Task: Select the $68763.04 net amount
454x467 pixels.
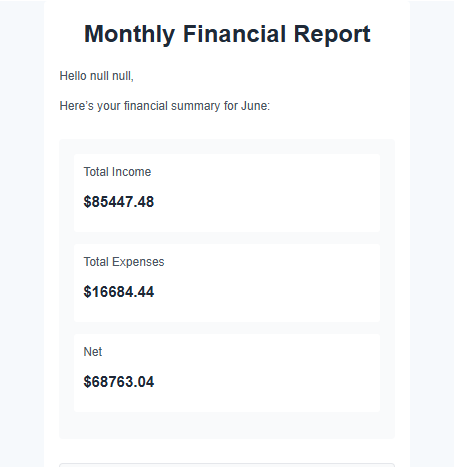Action: coord(119,382)
